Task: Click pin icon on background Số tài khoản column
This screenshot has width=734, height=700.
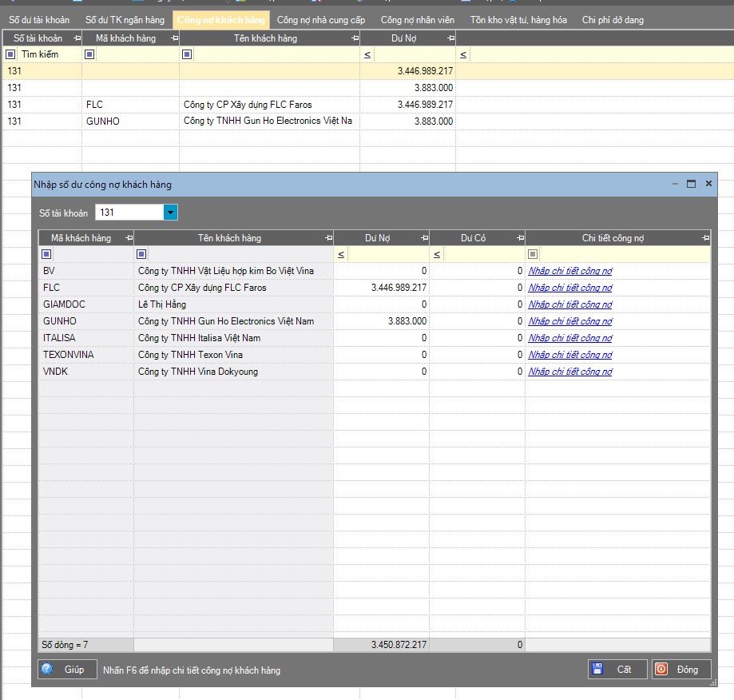Action: click(77, 38)
